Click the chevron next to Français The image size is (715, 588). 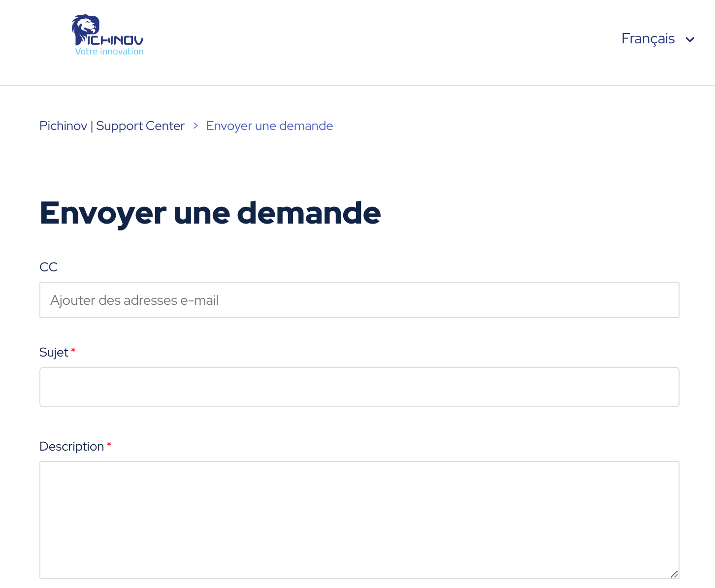690,39
